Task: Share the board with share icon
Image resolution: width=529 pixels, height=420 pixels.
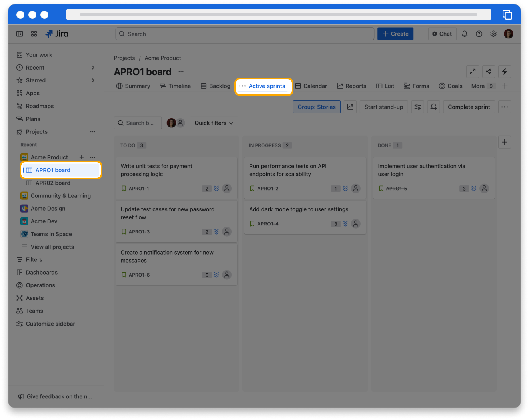Action: pos(489,72)
